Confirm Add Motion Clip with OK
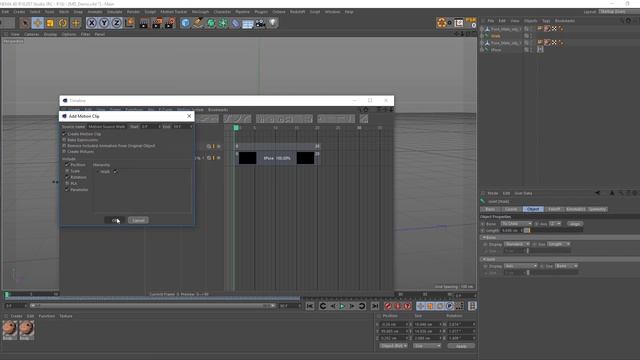The image size is (640, 360). (114, 220)
